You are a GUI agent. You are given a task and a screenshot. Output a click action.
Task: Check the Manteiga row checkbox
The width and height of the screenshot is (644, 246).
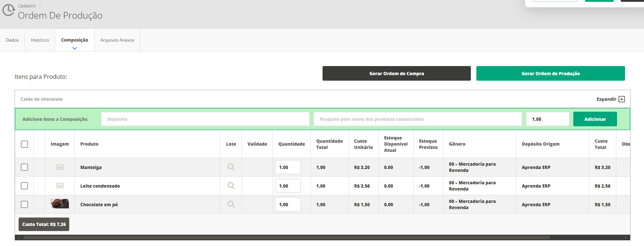(x=24, y=167)
